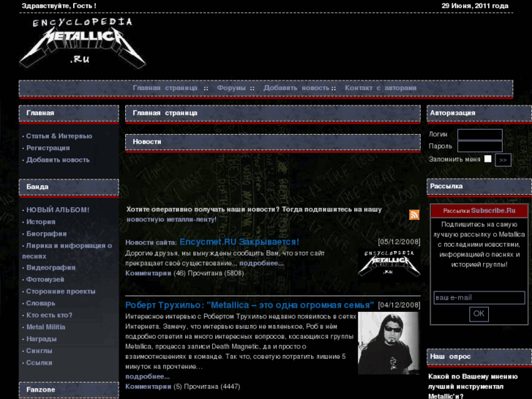This screenshot has height=399, width=532.
Task: Open Регистрация sidebar link
Action: point(48,148)
